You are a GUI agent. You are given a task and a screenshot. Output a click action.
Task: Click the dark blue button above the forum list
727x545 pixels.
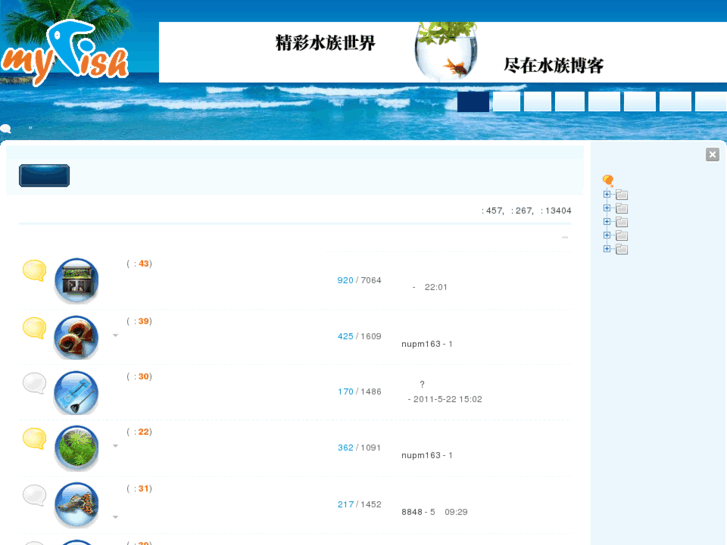[x=45, y=175]
